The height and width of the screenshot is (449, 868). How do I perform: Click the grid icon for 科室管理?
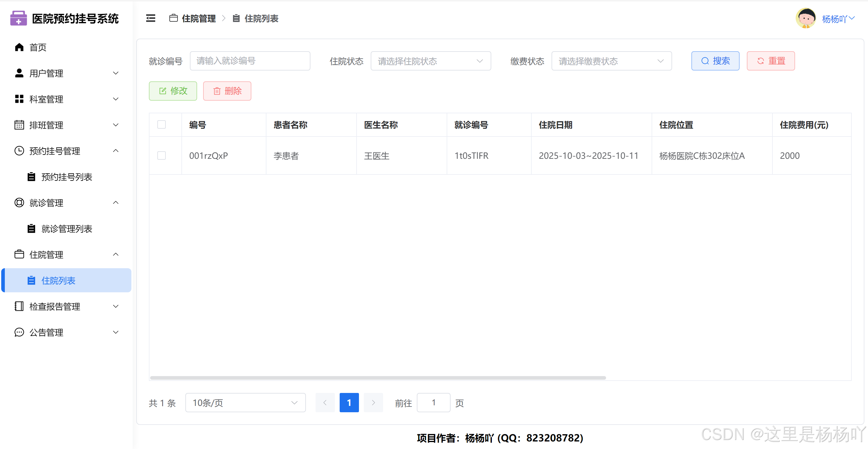coord(19,99)
